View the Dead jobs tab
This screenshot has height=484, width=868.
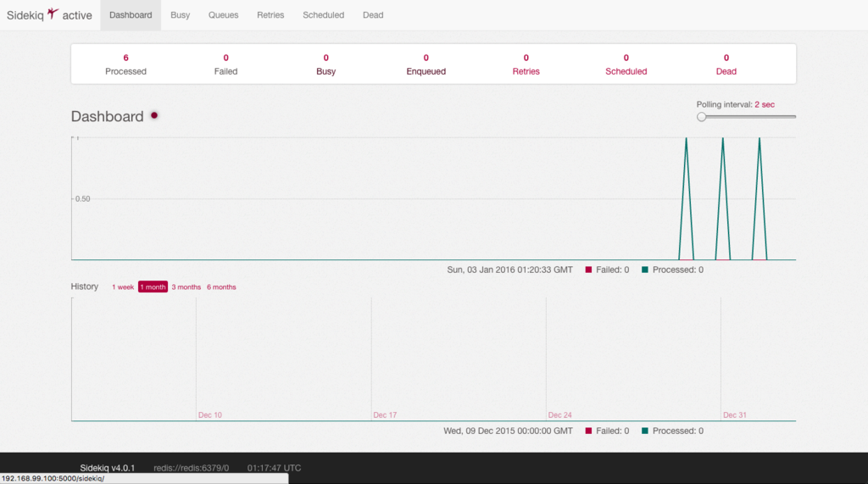coord(373,15)
